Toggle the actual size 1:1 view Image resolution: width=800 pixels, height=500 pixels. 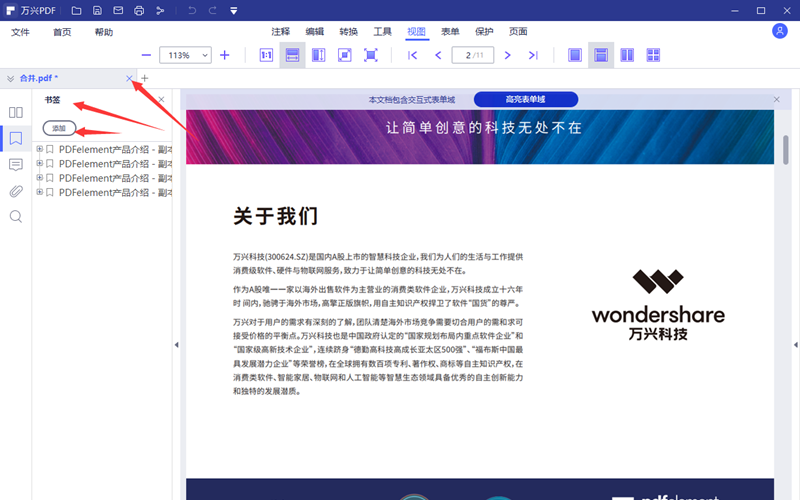(267, 55)
